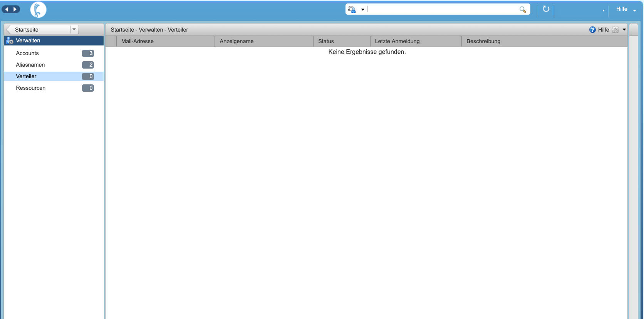The width and height of the screenshot is (644, 319).
Task: Click the search object type icon
Action: click(352, 9)
